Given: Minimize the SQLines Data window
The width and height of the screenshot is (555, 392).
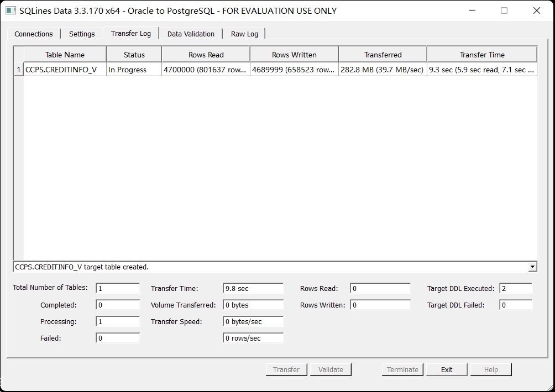Looking at the screenshot, I should (x=472, y=10).
